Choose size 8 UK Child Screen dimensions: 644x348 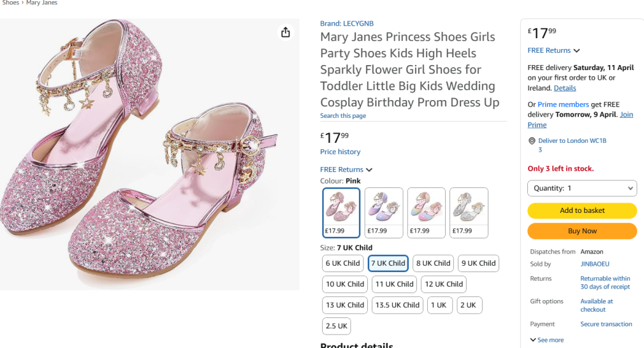pos(433,263)
